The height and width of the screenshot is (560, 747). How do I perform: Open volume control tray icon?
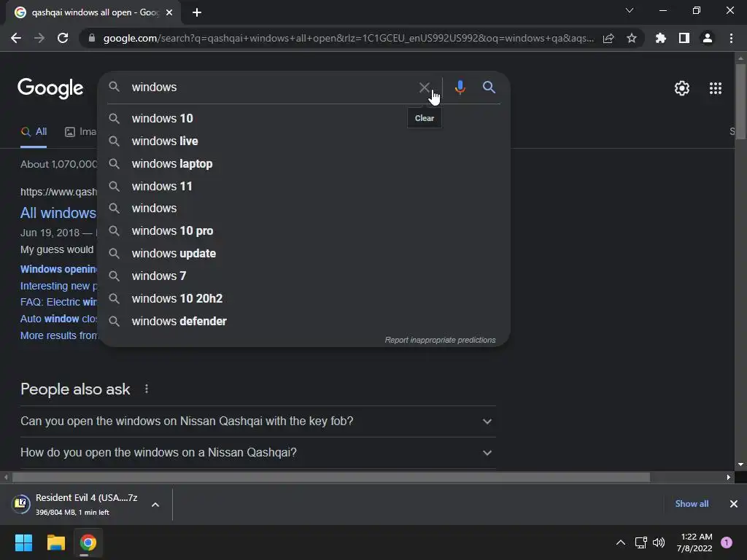659,542
